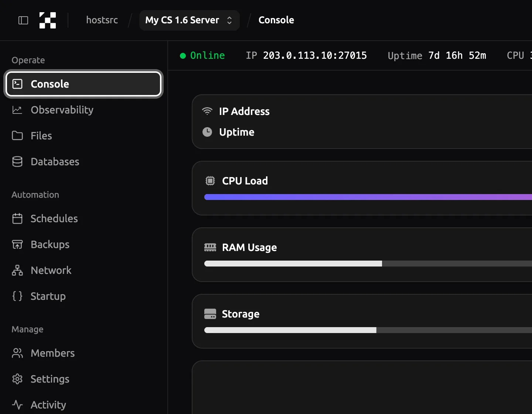Click the Storage usage bar

pyautogui.click(x=368, y=330)
